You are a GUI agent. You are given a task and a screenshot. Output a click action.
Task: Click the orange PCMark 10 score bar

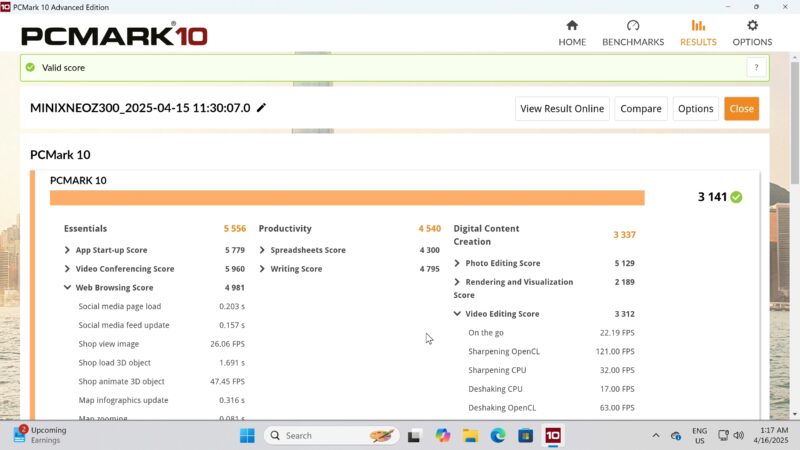347,198
